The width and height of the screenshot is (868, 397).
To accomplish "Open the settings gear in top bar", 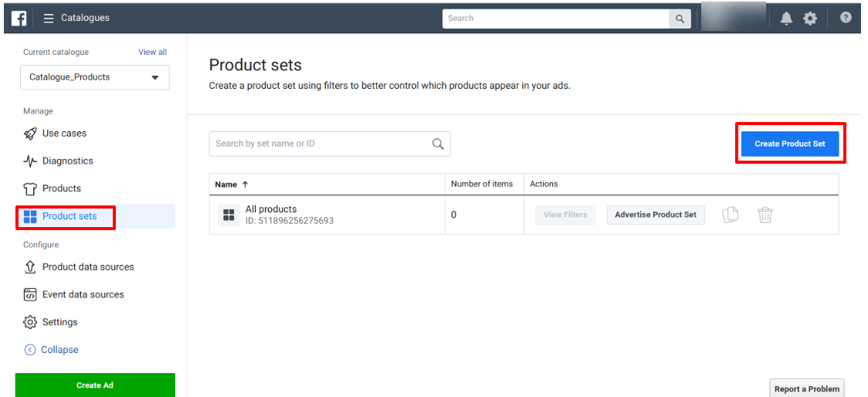I will (x=810, y=19).
